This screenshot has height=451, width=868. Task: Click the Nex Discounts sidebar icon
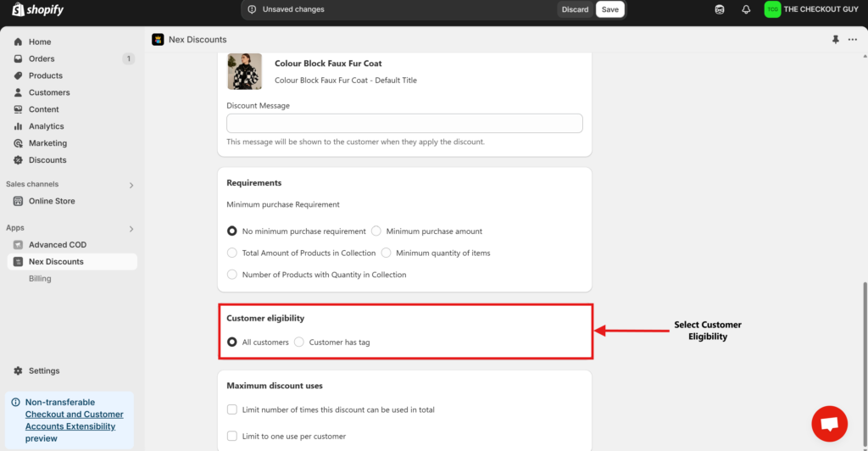click(x=19, y=262)
